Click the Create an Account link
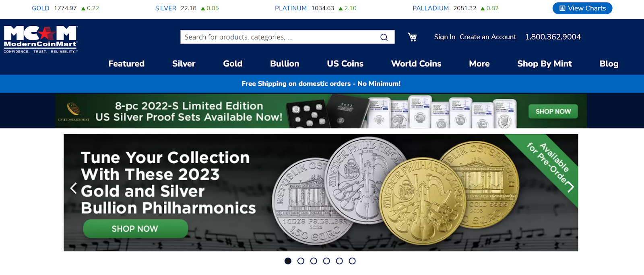644x275 pixels. tap(488, 37)
